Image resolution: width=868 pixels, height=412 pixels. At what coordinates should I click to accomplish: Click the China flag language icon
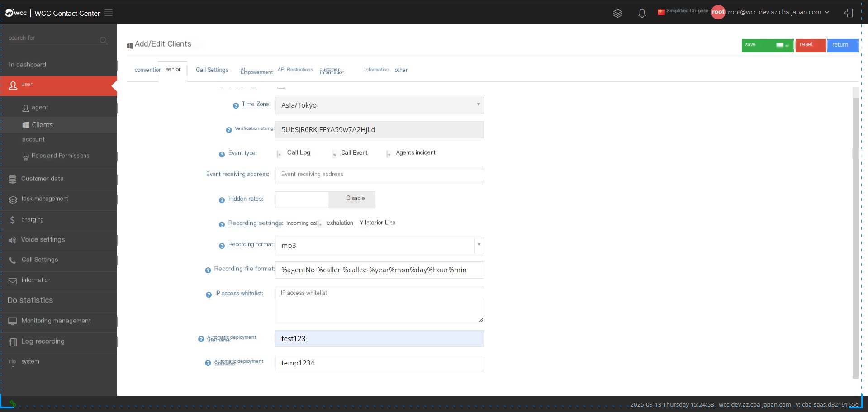click(x=661, y=12)
